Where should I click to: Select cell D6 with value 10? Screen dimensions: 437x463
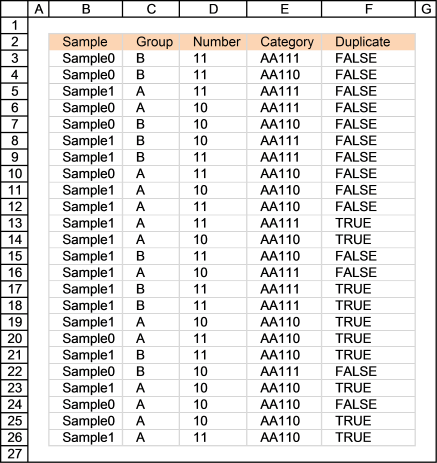(x=213, y=108)
